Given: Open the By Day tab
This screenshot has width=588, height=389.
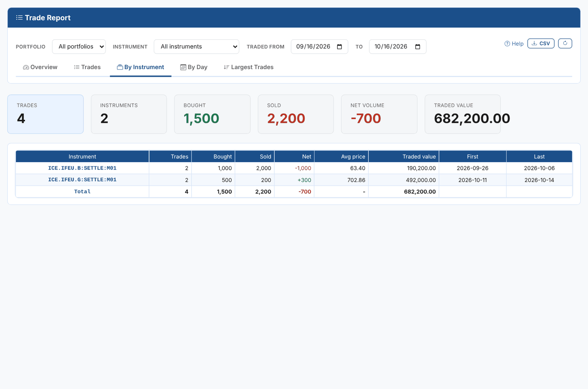Looking at the screenshot, I should tap(194, 67).
